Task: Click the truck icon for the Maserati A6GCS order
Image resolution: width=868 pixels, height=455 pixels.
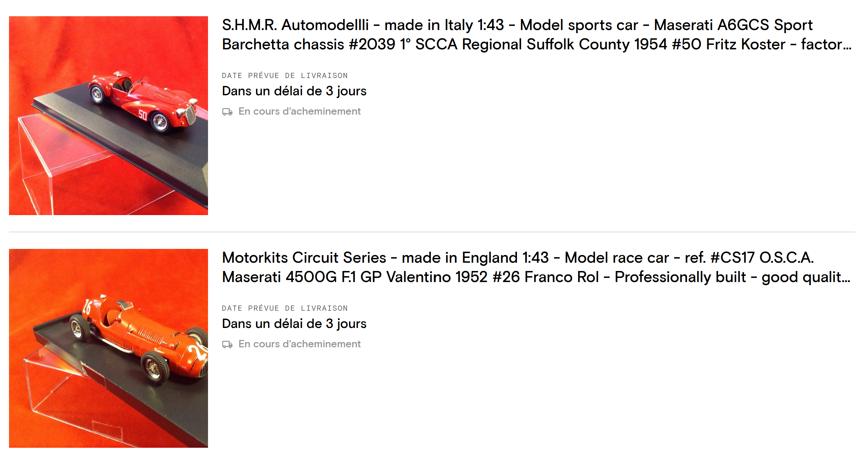Action: pos(227,112)
